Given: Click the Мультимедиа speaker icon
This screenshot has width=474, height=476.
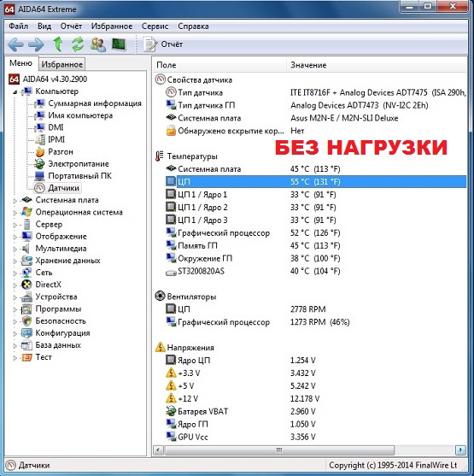Looking at the screenshot, I should (x=26, y=249).
